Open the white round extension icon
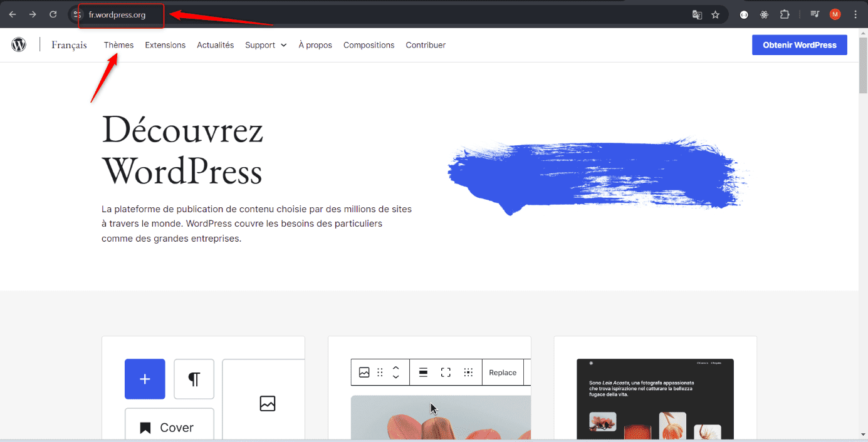868x442 pixels. [x=744, y=14]
